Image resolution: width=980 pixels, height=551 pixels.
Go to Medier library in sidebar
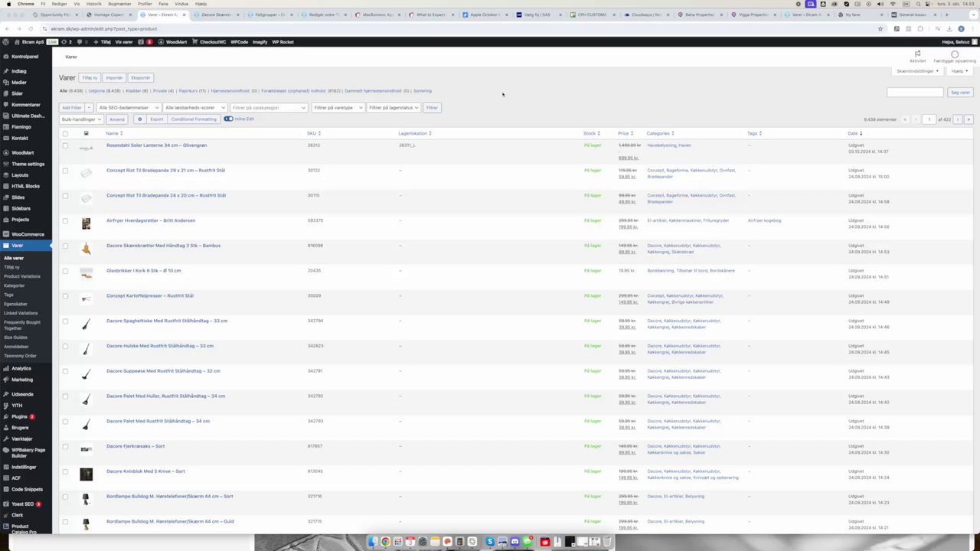tap(18, 83)
